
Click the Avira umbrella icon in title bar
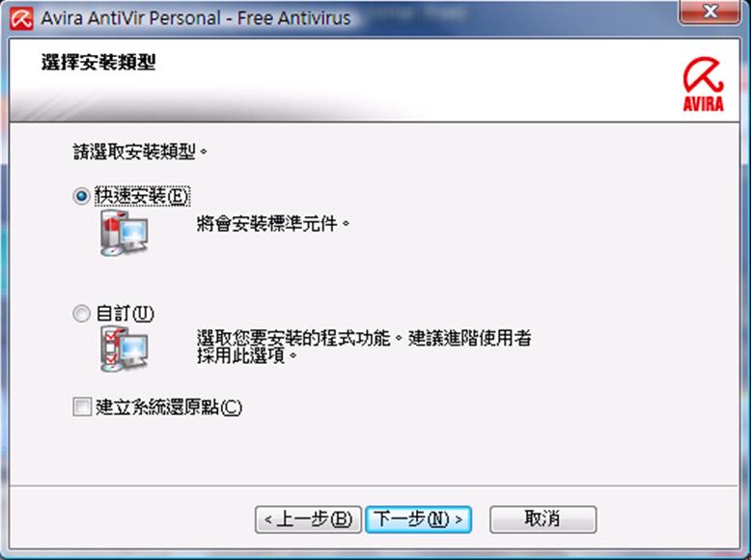click(x=21, y=18)
